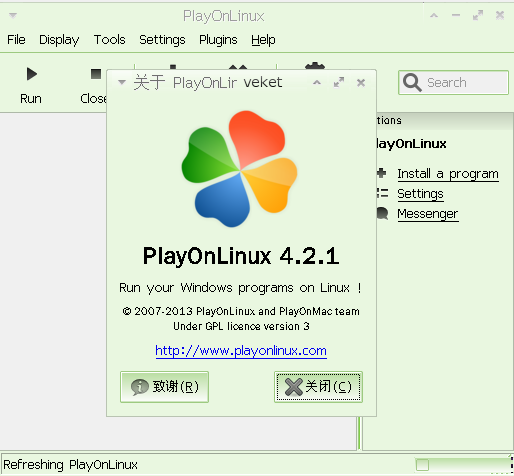Screen dimensions: 514x476
Task: Click the magnifier icon in search box
Action: click(412, 82)
